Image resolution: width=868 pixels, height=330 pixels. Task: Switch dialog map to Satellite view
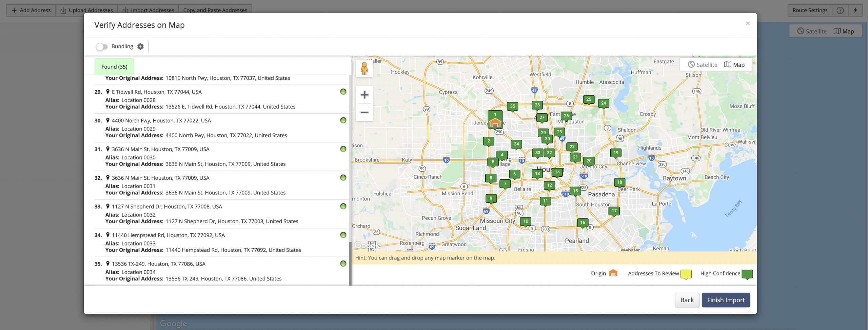702,65
